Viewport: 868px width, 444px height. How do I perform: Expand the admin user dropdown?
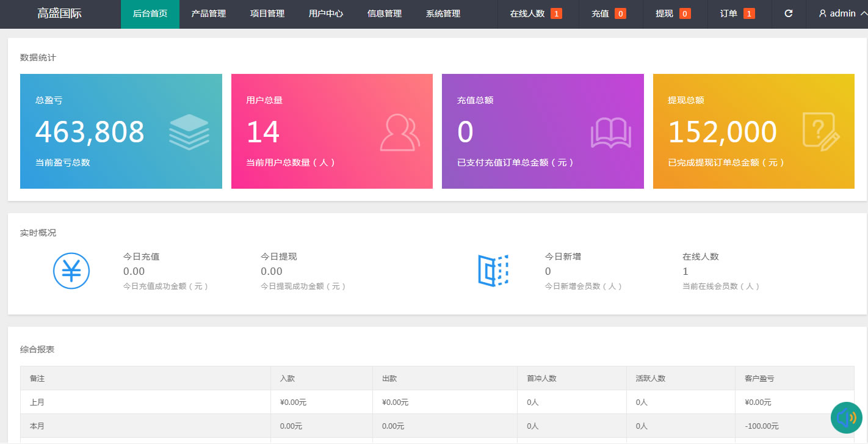point(841,13)
